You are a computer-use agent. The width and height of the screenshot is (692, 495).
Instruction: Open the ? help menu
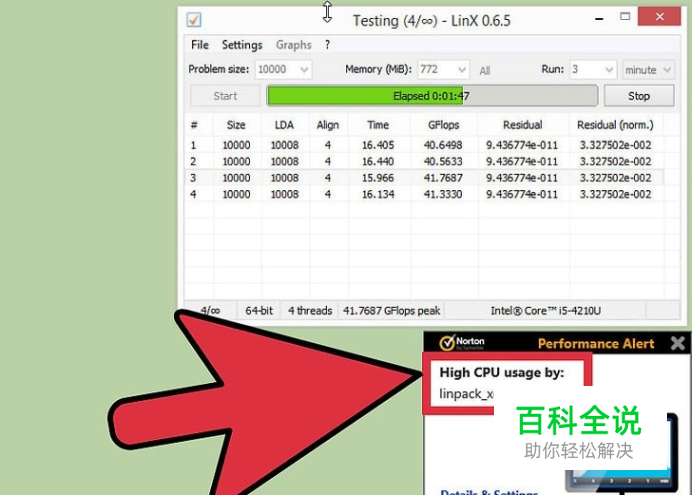pyautogui.click(x=327, y=45)
